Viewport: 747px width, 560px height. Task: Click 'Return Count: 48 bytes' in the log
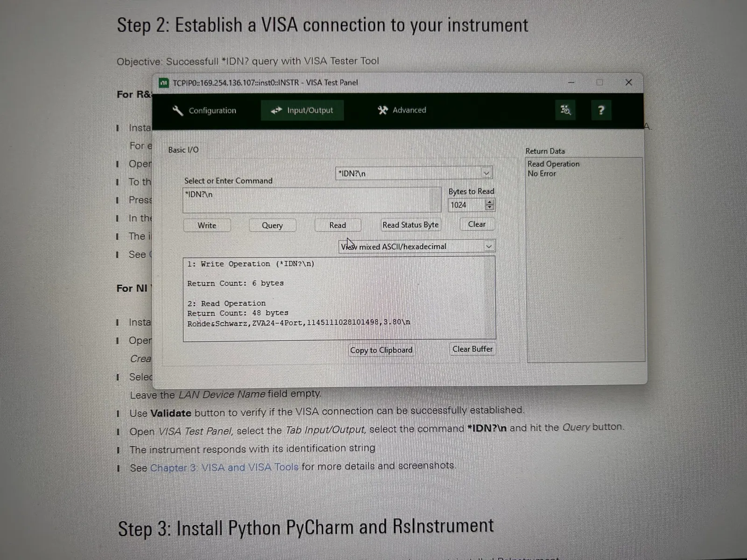point(238,313)
